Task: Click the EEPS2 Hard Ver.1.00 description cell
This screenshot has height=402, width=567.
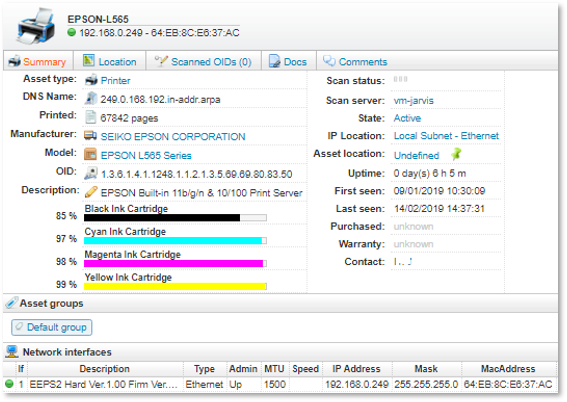Action: pyautogui.click(x=104, y=384)
